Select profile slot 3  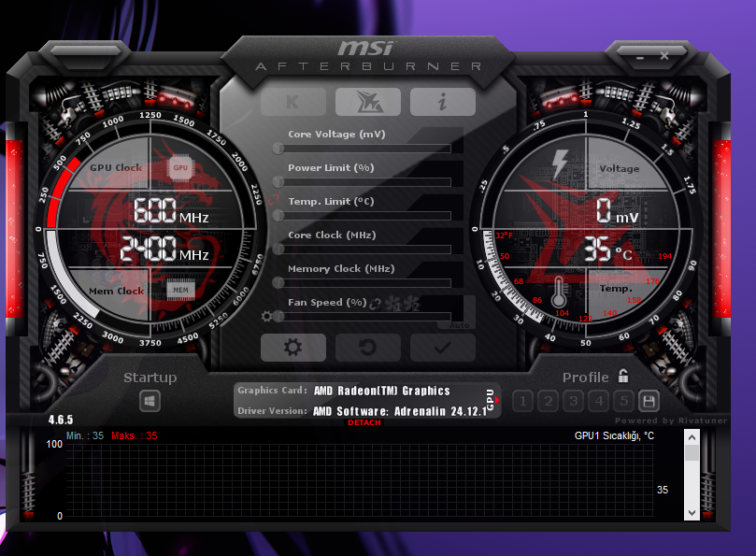(574, 401)
